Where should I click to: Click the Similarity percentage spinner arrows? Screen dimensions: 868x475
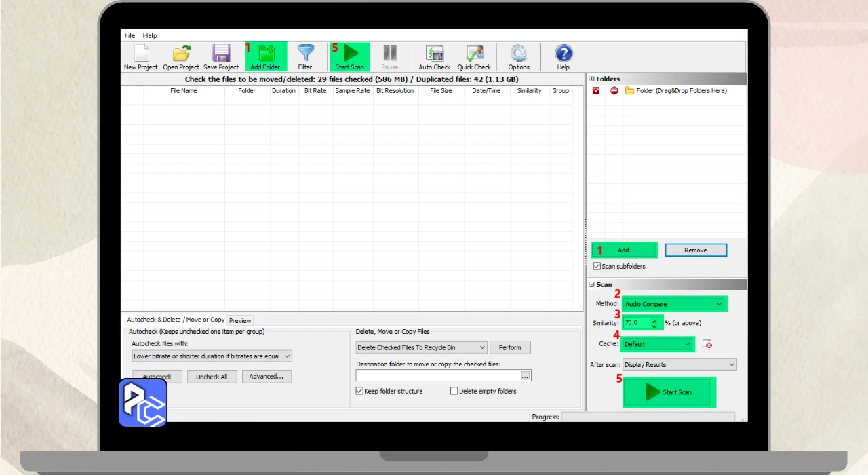click(654, 323)
